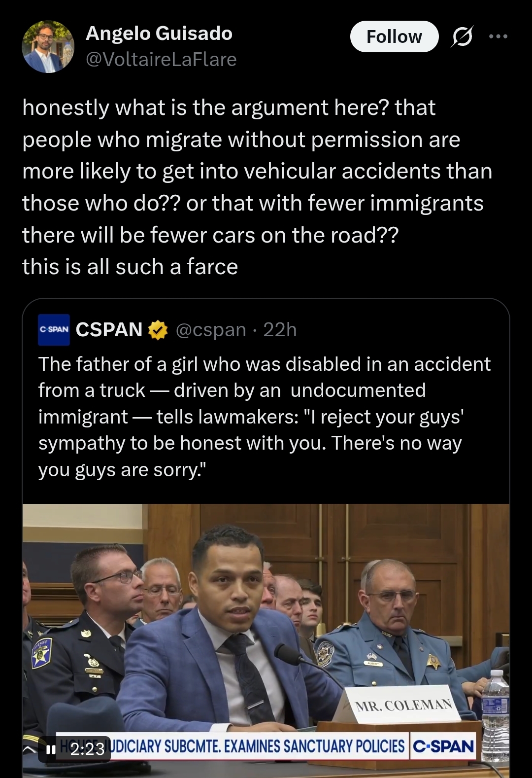Screen dimensions: 532x778
Task: Open the @cspan handle in quoted post
Action: tap(211, 329)
